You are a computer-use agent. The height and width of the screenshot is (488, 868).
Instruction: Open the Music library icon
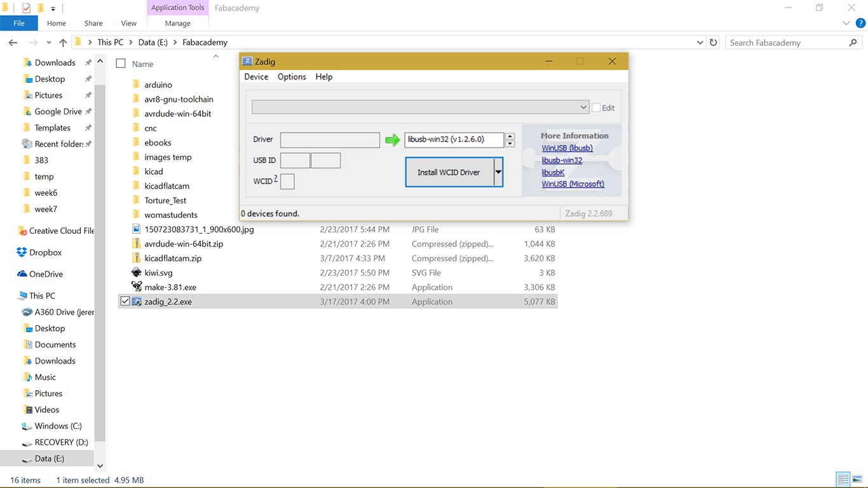click(27, 377)
